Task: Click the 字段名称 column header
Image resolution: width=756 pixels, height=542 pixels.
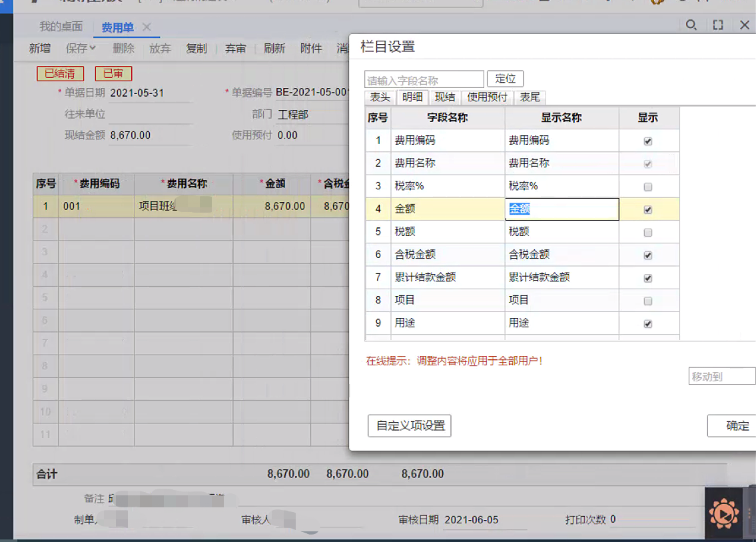Action: (x=448, y=118)
